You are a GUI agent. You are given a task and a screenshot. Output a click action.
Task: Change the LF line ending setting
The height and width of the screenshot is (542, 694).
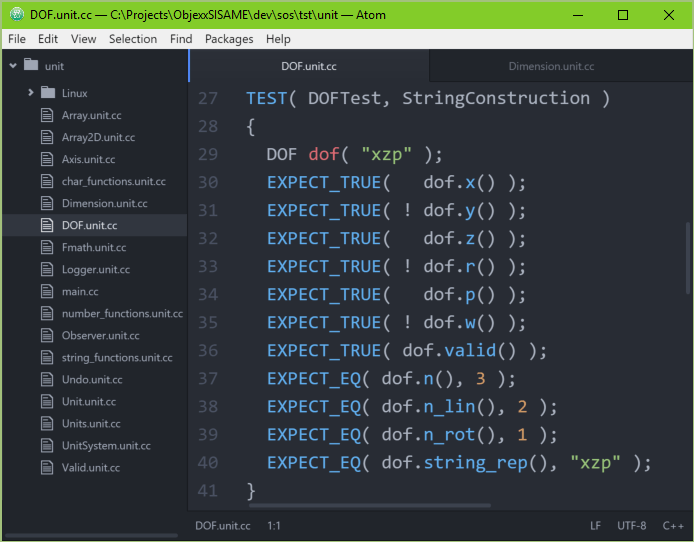click(x=595, y=526)
